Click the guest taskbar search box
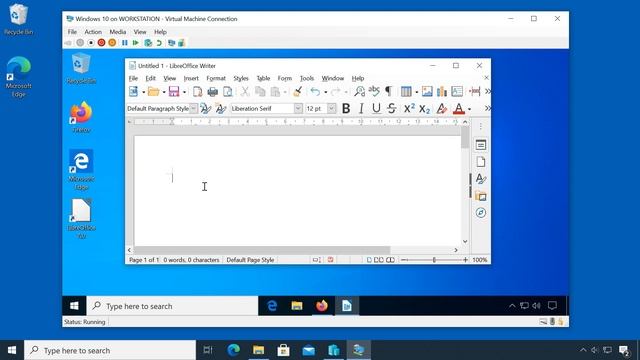 coord(172,306)
